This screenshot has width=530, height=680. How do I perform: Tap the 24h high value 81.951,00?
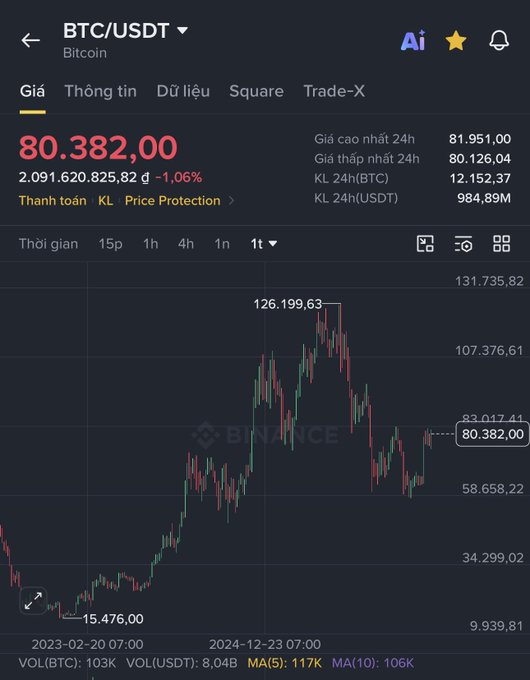click(x=480, y=139)
